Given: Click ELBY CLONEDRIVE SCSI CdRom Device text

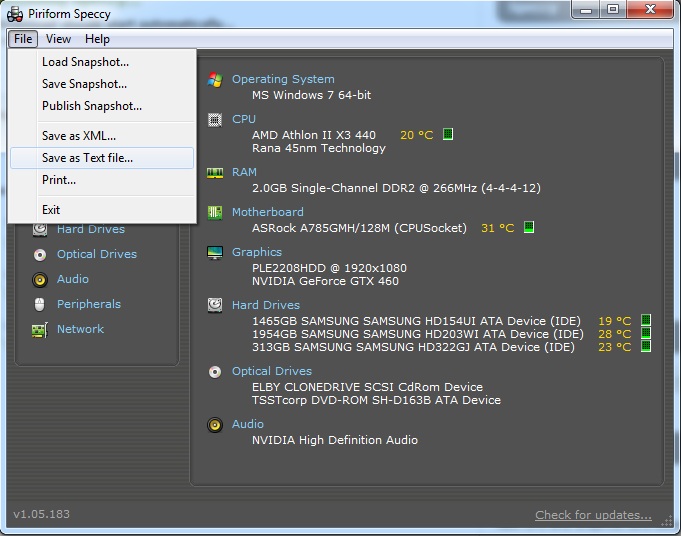Looking at the screenshot, I should click(x=367, y=387).
